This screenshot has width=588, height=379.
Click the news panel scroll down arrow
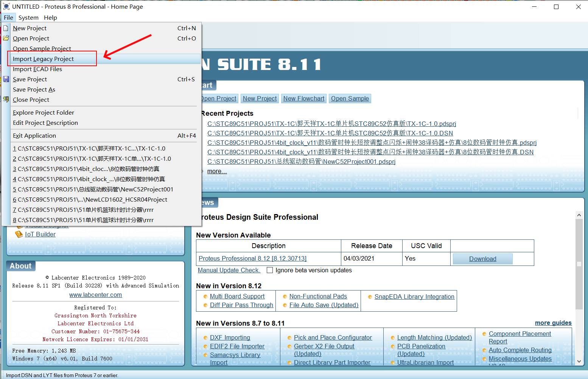point(579,361)
